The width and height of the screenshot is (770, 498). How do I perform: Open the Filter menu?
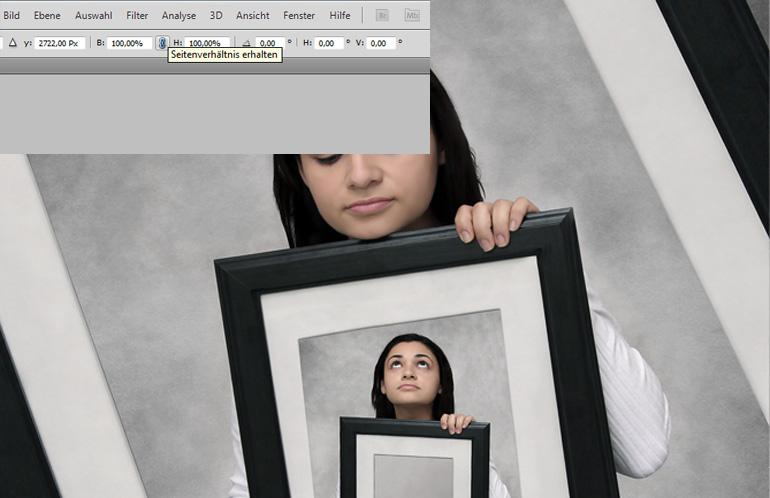pyautogui.click(x=137, y=15)
